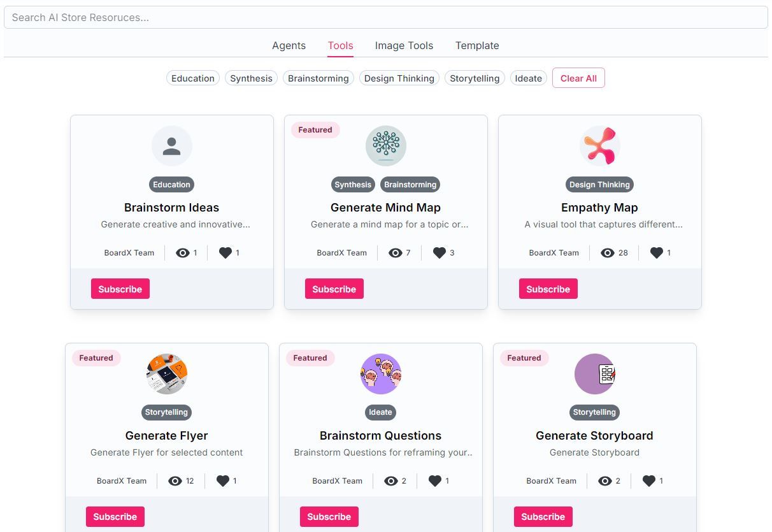Screen dimensions: 772x532
Task: Switch to the Agents tab
Action: coord(289,46)
